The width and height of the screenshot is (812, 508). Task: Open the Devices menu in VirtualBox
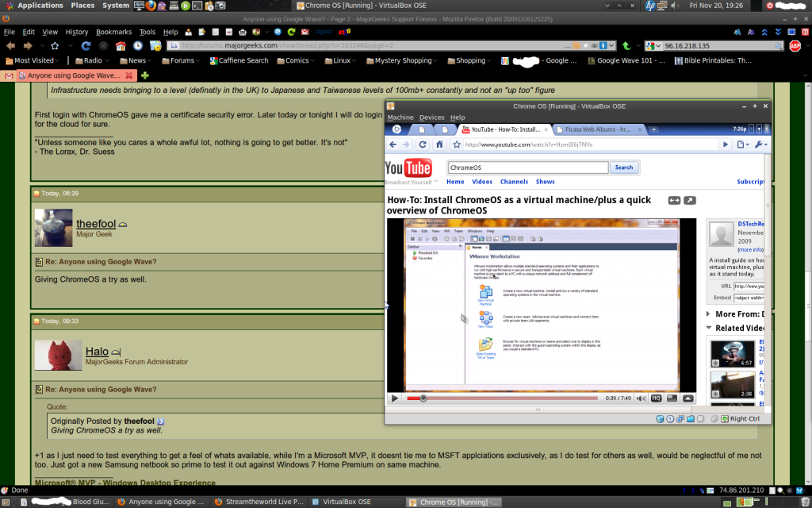point(431,117)
